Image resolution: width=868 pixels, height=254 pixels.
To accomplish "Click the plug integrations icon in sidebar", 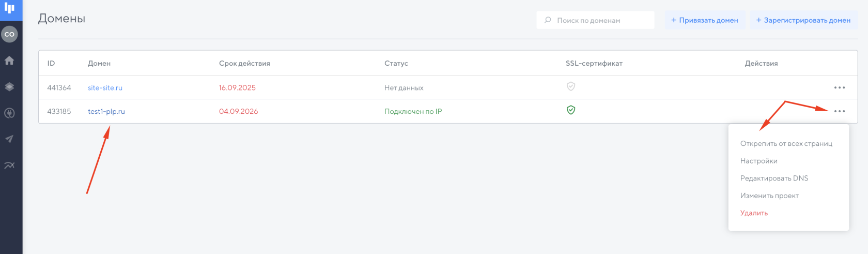I will [9, 113].
